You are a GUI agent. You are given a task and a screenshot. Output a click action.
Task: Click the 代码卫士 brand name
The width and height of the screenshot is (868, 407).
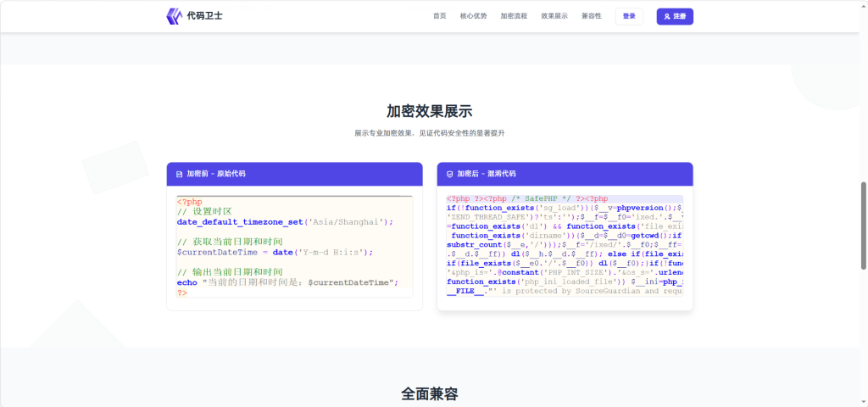[x=205, y=16]
